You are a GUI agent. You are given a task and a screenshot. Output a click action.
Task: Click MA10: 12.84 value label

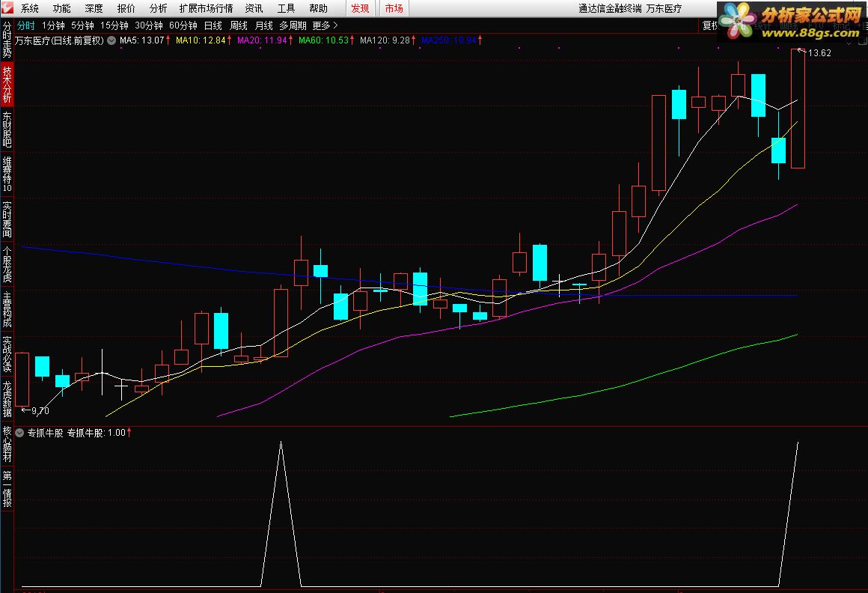click(x=201, y=40)
